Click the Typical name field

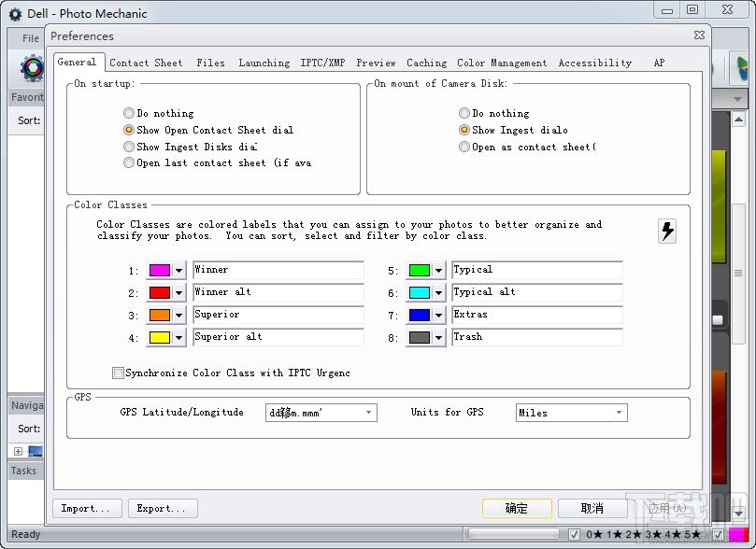[537, 270]
